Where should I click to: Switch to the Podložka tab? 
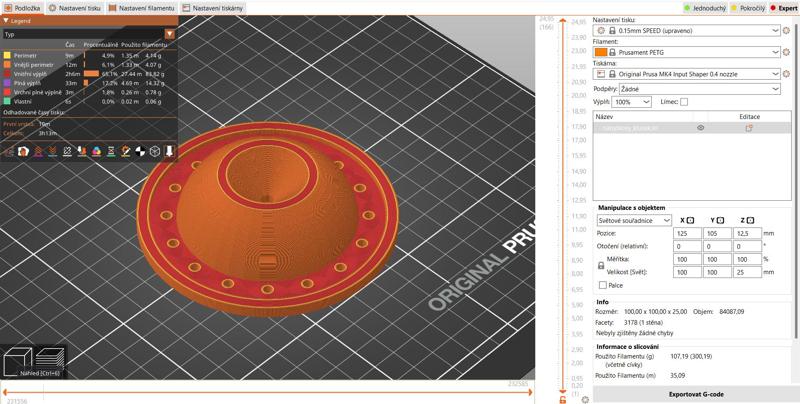[22, 8]
